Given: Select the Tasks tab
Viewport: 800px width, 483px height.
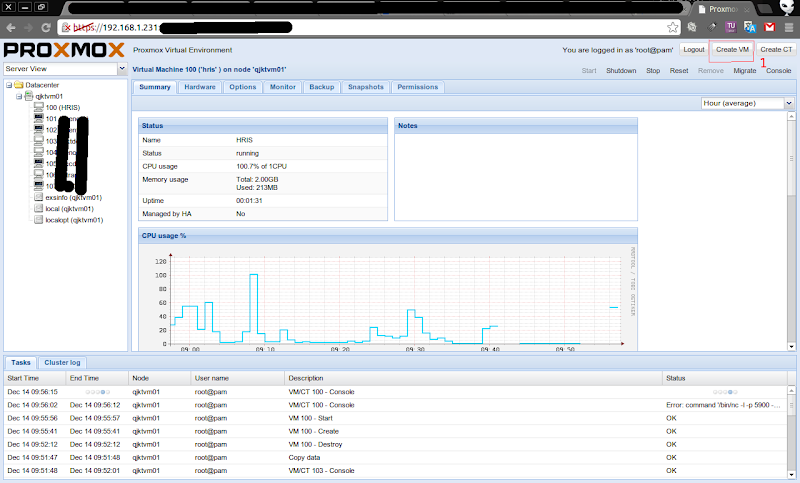Looking at the screenshot, I should [x=21, y=363].
